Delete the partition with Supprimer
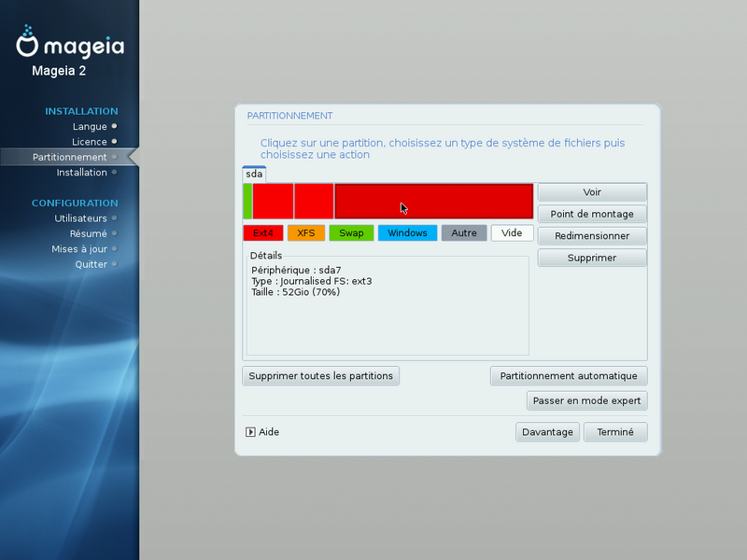Image resolution: width=747 pixels, height=560 pixels. [x=592, y=259]
